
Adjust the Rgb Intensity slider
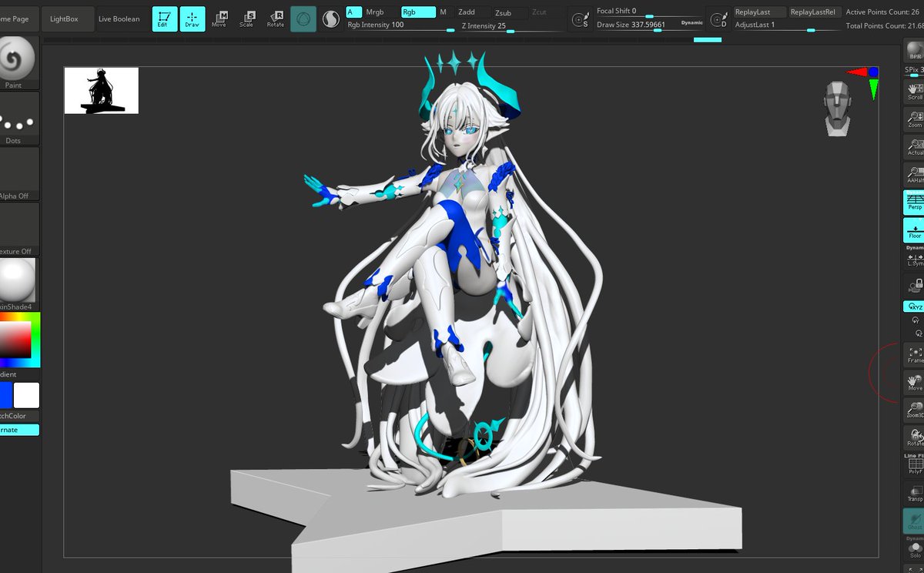coord(400,25)
